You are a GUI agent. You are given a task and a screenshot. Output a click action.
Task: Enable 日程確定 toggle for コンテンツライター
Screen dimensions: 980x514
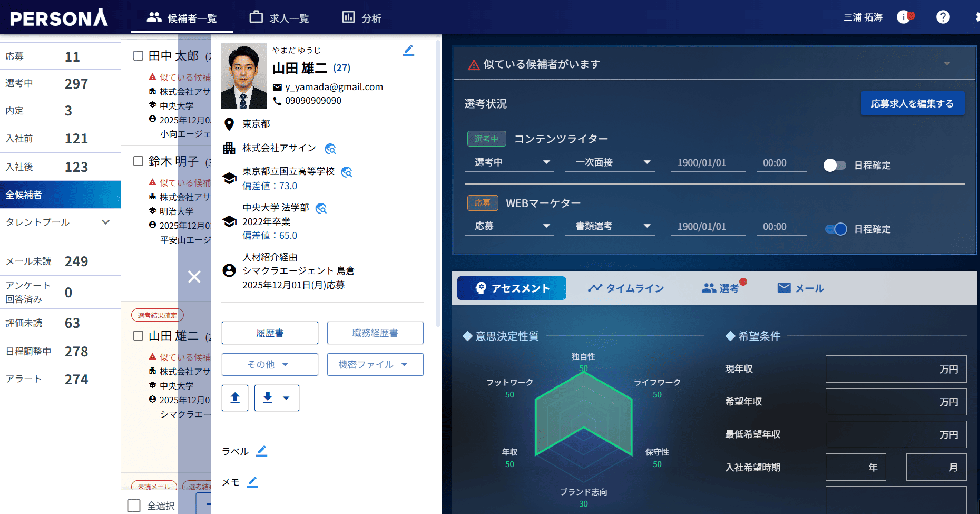pyautogui.click(x=835, y=165)
